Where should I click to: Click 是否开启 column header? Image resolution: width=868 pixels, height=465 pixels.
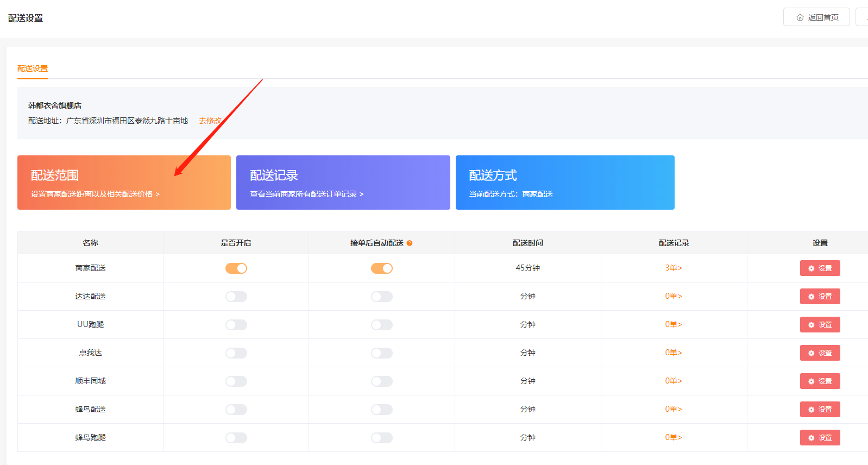pyautogui.click(x=236, y=243)
